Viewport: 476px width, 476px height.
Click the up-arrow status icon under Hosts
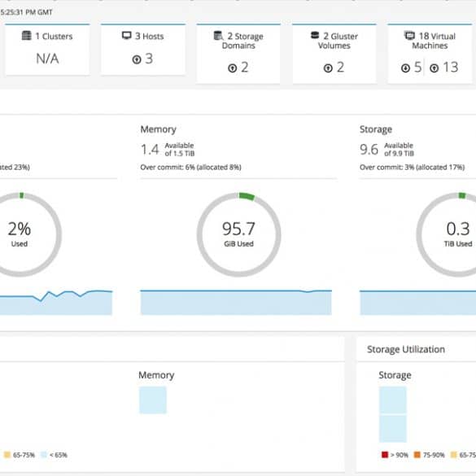[137, 59]
